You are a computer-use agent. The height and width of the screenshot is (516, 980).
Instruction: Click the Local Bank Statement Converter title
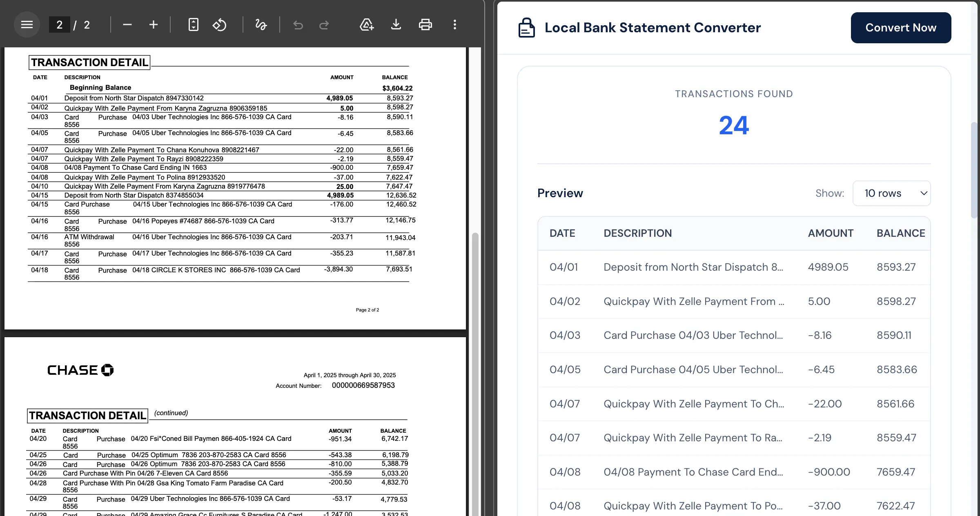(653, 28)
